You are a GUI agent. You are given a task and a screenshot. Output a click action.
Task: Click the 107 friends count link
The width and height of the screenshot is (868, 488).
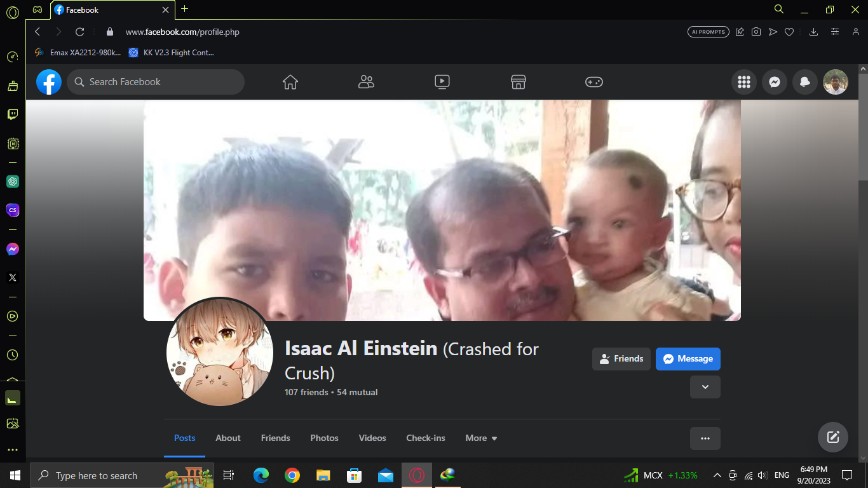[306, 392]
